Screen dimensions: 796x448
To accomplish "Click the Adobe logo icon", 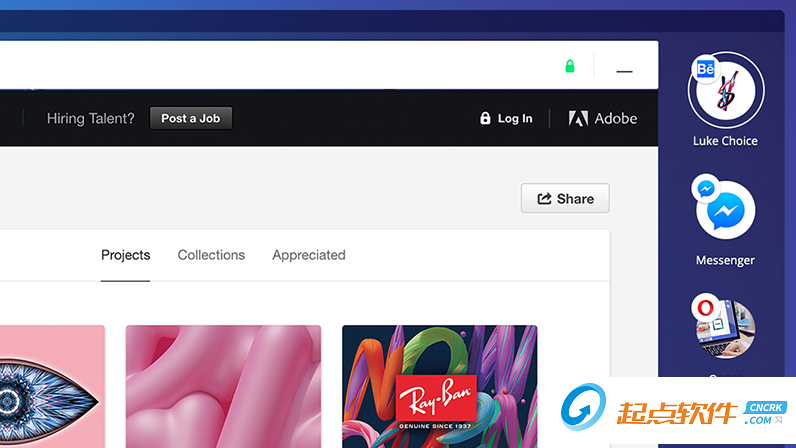I will coord(578,118).
